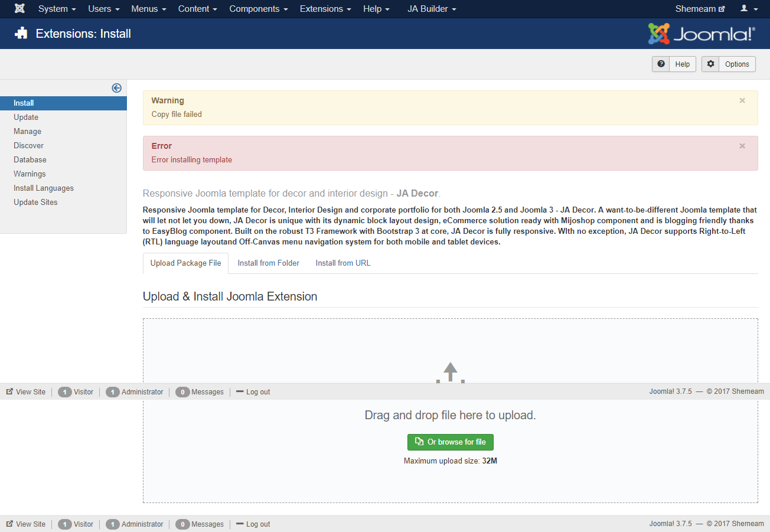Visit the Shemeam site link
This screenshot has width=770, height=532.
(x=700, y=9)
